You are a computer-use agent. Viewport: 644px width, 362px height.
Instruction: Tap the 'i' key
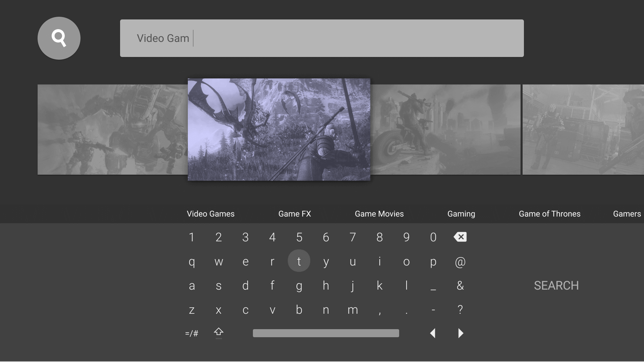[380, 261]
